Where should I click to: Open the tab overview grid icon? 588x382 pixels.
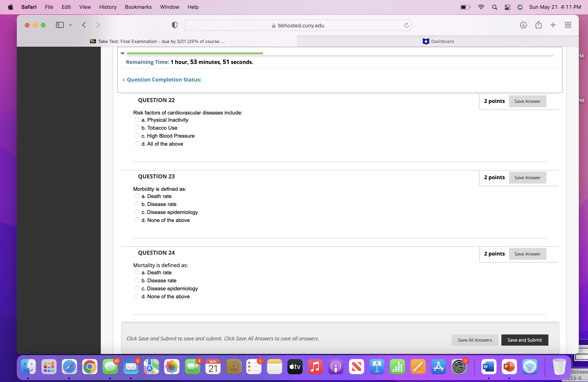tap(568, 25)
